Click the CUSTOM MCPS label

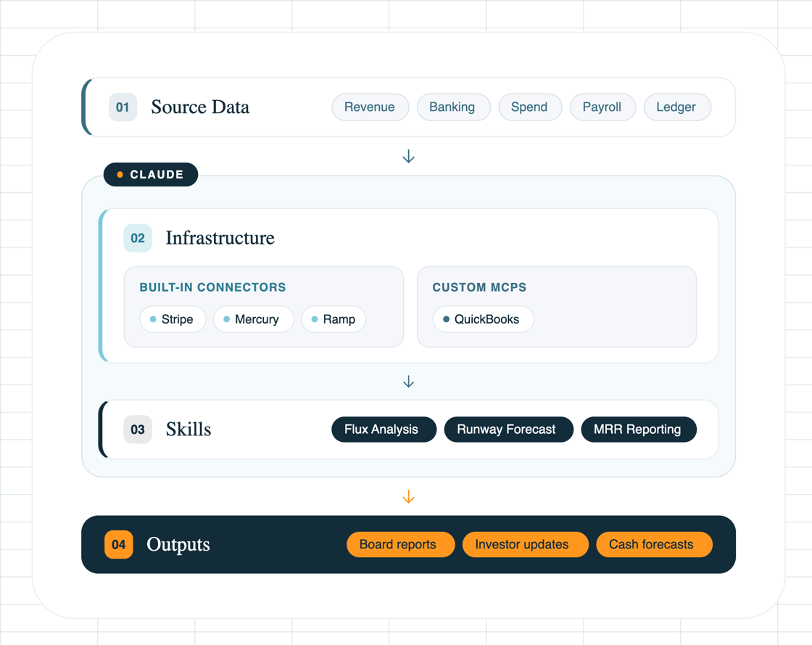tap(479, 287)
